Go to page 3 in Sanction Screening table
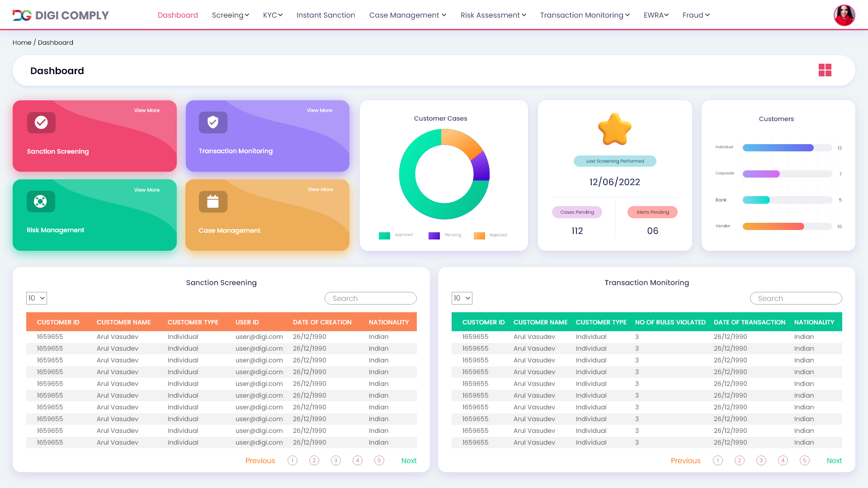 335,460
